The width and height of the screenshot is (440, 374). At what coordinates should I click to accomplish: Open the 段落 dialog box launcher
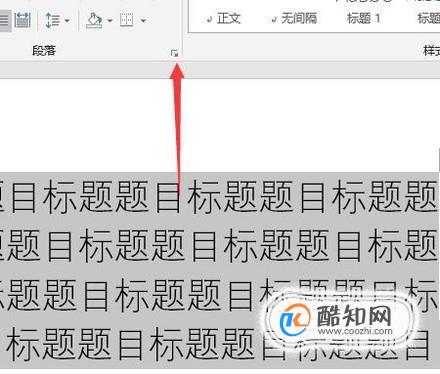click(175, 53)
